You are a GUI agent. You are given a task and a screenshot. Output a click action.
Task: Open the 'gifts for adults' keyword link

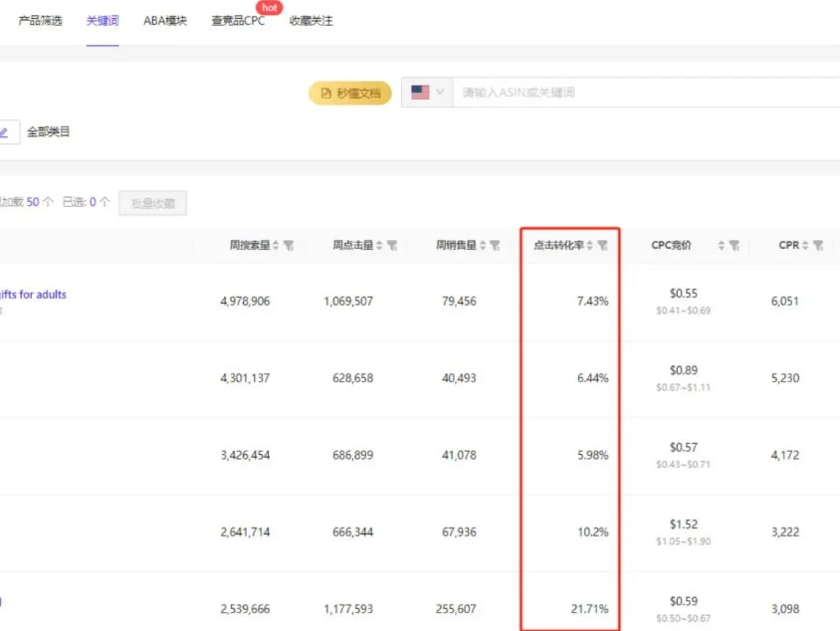pyautogui.click(x=33, y=295)
